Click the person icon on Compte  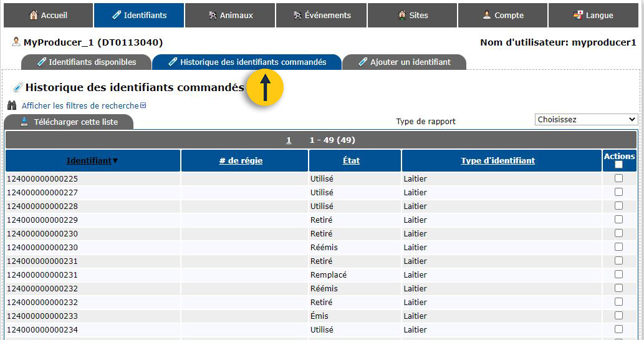click(x=487, y=15)
